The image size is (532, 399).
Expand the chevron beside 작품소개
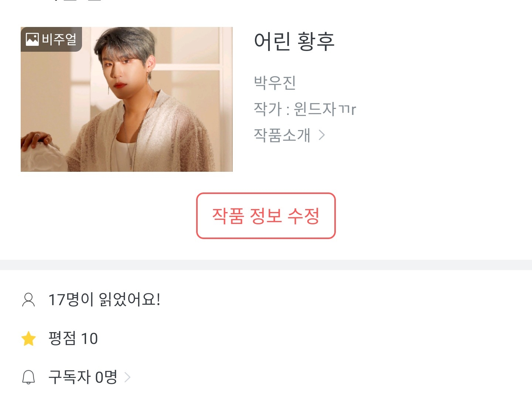322,135
